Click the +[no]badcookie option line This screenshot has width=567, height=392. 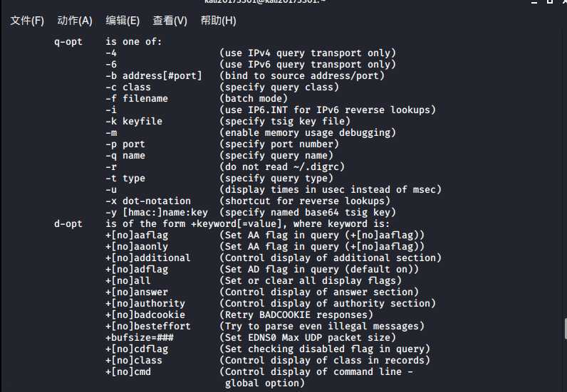pos(239,315)
